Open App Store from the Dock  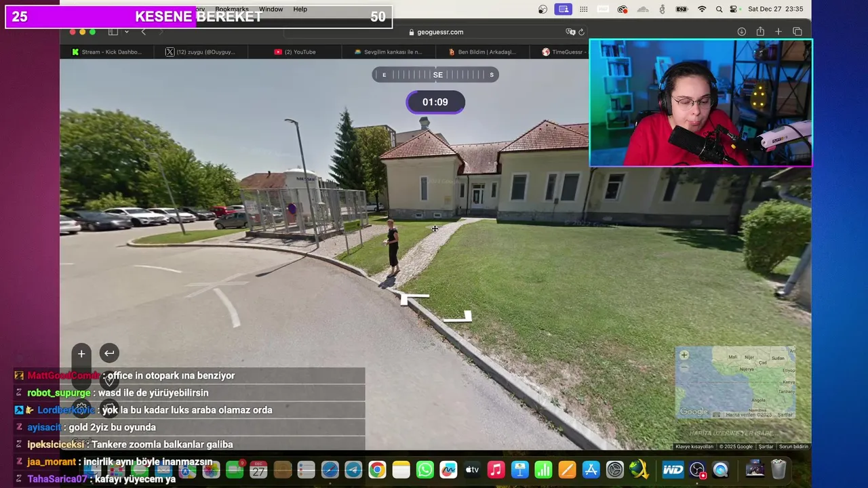pos(591,470)
